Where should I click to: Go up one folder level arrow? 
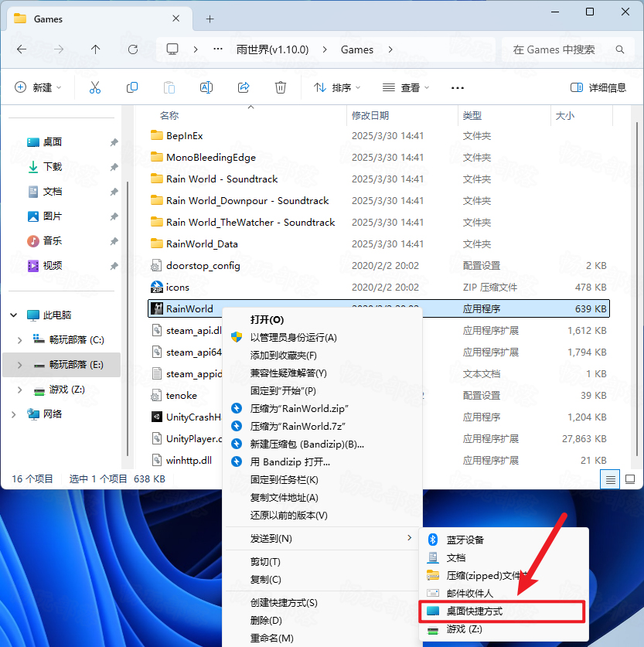point(95,49)
